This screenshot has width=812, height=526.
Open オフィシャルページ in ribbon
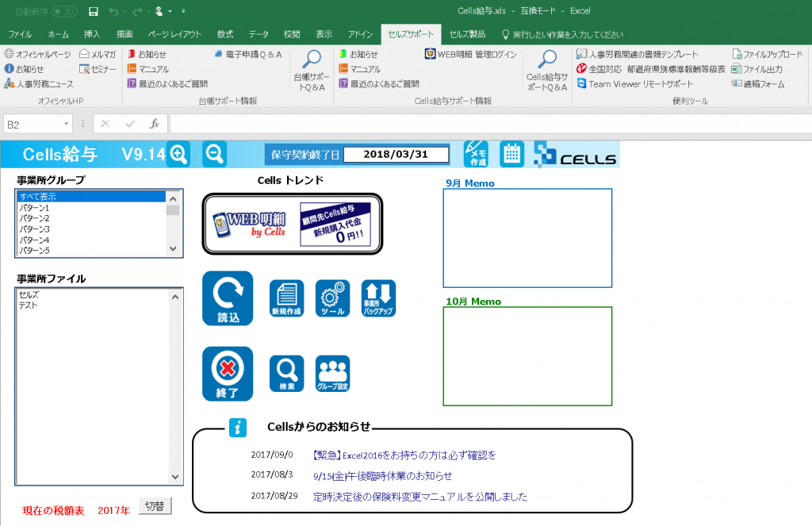point(38,54)
